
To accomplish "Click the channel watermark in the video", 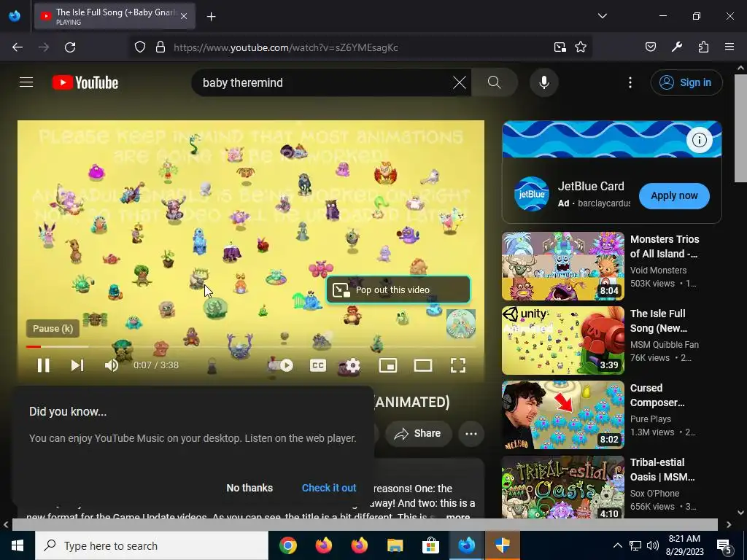I will (x=461, y=323).
